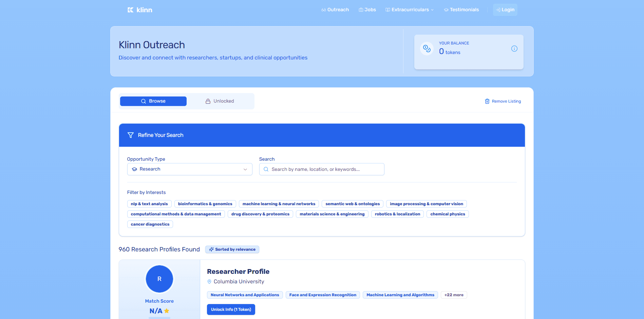This screenshot has height=319, width=644.
Task: Toggle bioinformatics & genomics interest filter
Action: [205, 204]
